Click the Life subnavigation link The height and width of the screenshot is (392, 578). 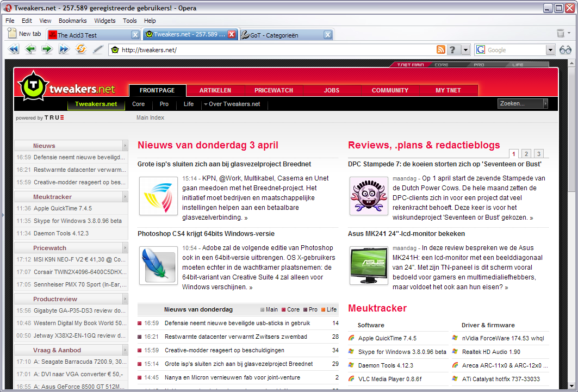tap(188, 104)
